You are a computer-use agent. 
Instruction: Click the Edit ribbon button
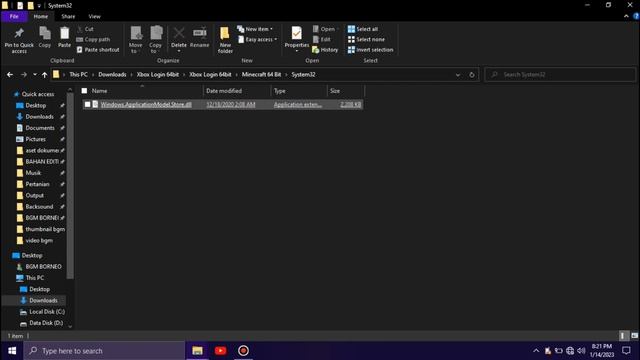point(322,40)
